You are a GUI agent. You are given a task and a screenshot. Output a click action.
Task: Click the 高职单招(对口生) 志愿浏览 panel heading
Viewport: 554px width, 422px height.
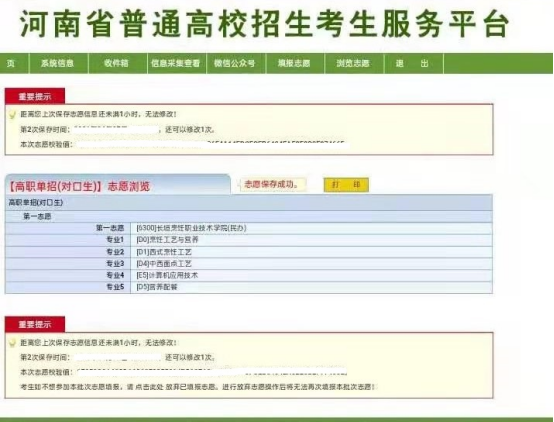[x=79, y=186]
